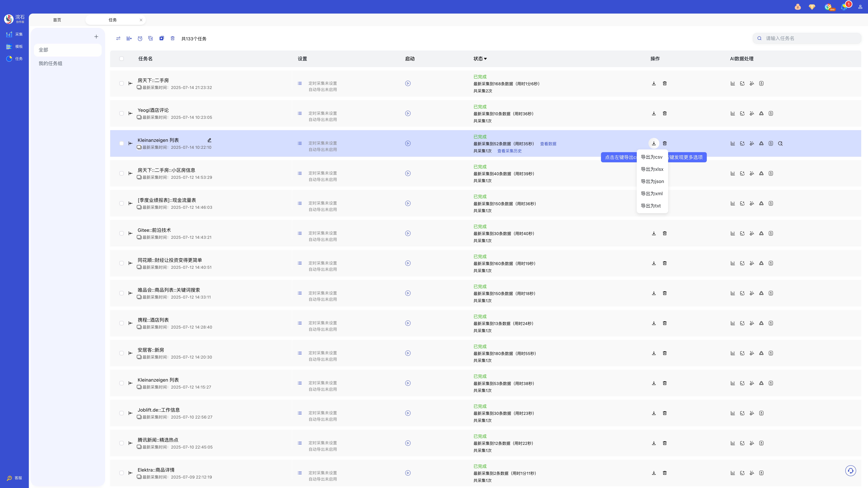Click the 查看数据 link
The image size is (868, 488).
click(548, 144)
